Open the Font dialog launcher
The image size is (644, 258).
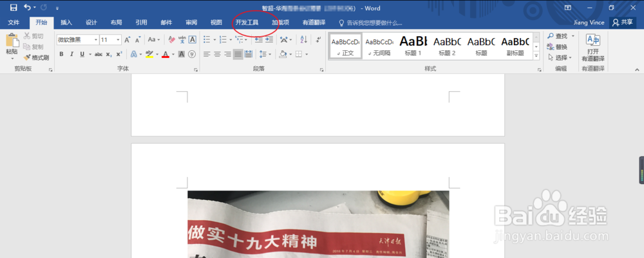[x=196, y=71]
